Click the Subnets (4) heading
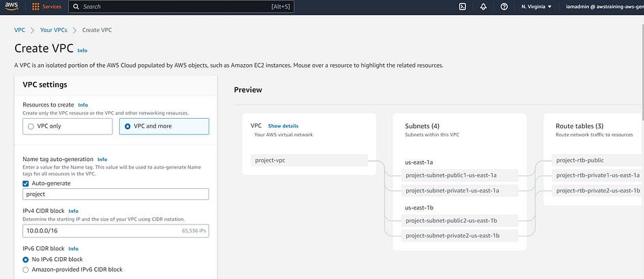The width and height of the screenshot is (644, 279). coord(422,126)
